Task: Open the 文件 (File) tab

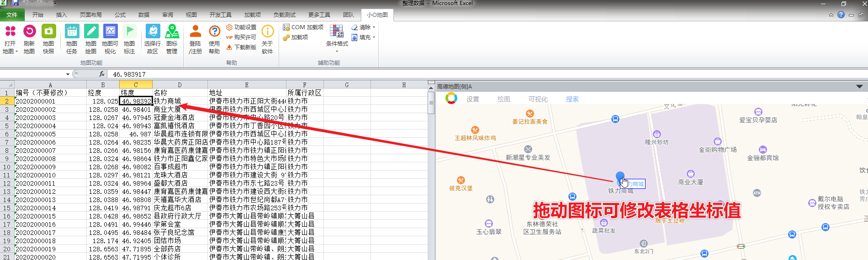Action: tap(12, 15)
